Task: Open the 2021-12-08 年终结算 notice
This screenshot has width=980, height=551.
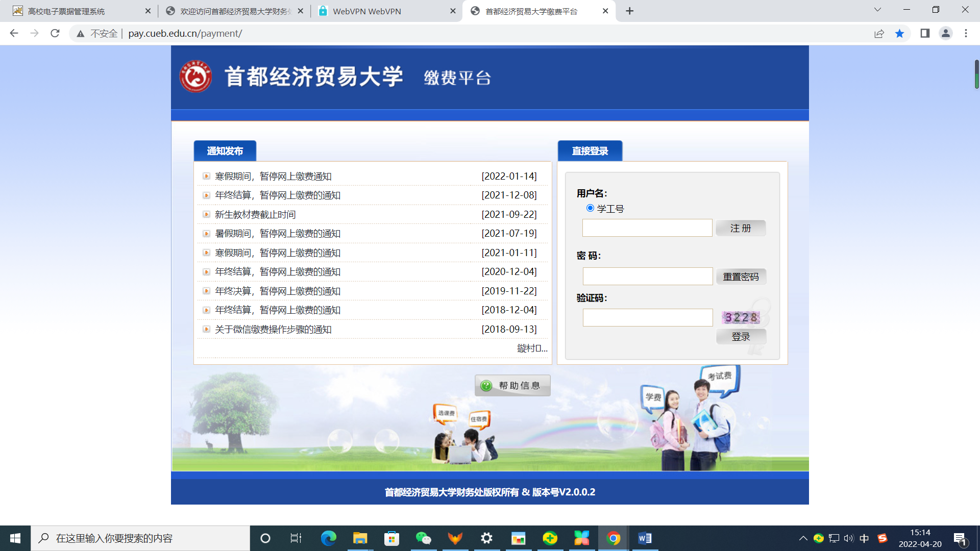Action: pyautogui.click(x=278, y=195)
